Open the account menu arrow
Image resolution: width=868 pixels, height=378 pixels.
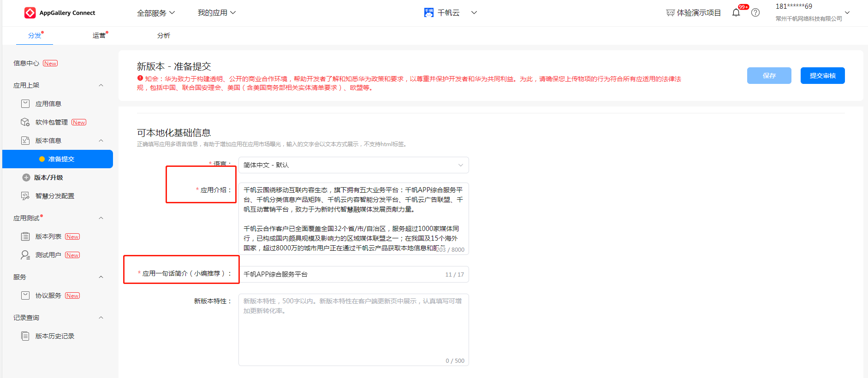(x=847, y=13)
